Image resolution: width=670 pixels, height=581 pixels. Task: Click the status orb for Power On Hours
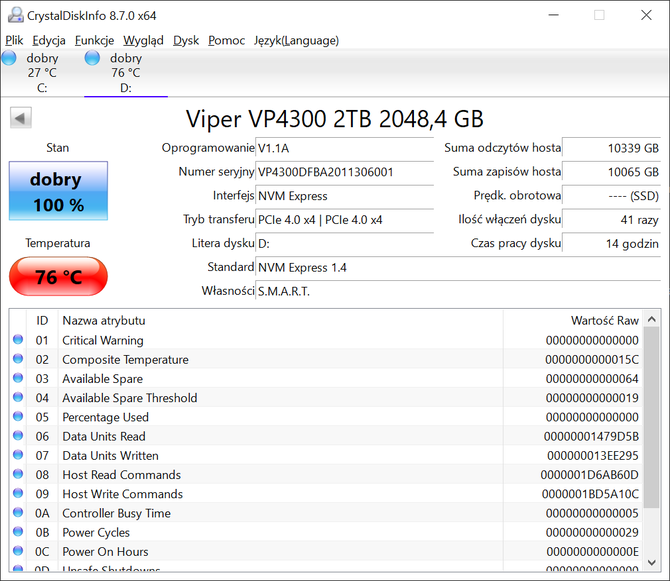18,551
